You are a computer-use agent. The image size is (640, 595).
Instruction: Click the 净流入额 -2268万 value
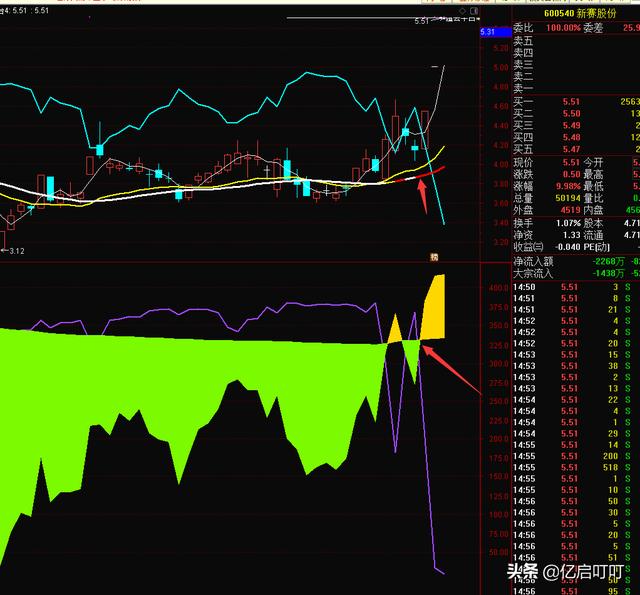pos(608,261)
